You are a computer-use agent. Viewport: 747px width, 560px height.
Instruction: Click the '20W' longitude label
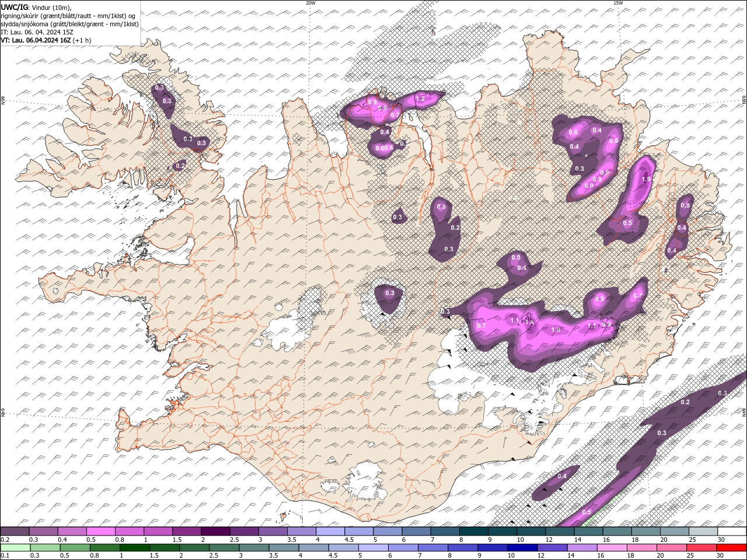pos(310,3)
